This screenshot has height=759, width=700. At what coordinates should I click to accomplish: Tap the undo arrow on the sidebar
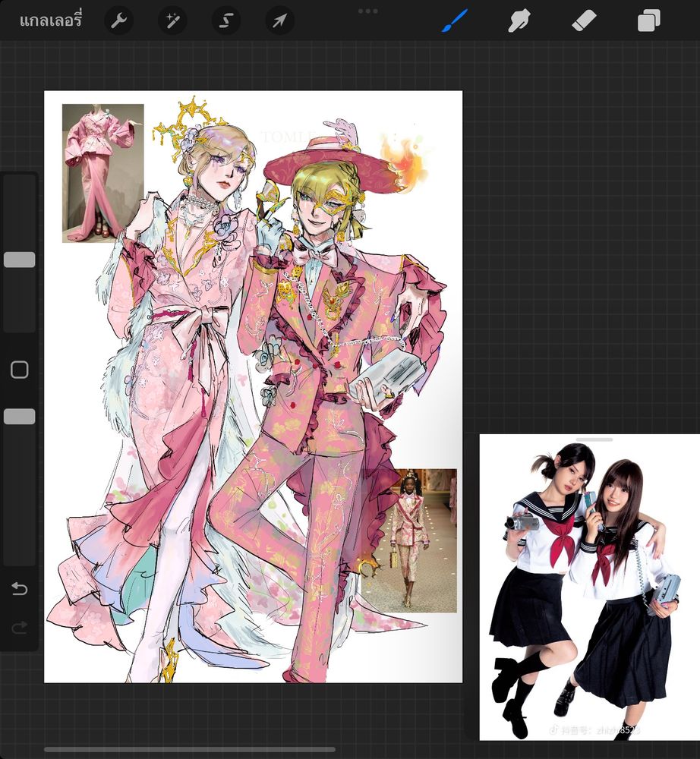click(x=18, y=588)
